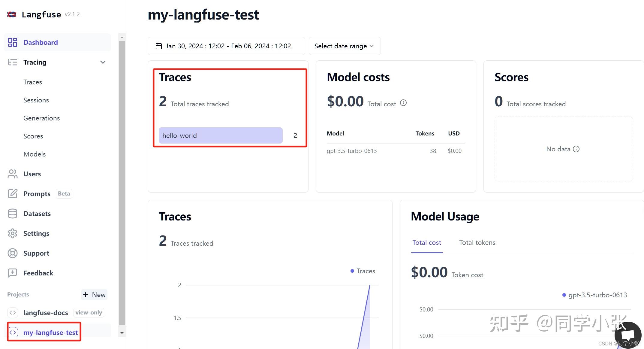Click the Users people icon

(x=12, y=174)
